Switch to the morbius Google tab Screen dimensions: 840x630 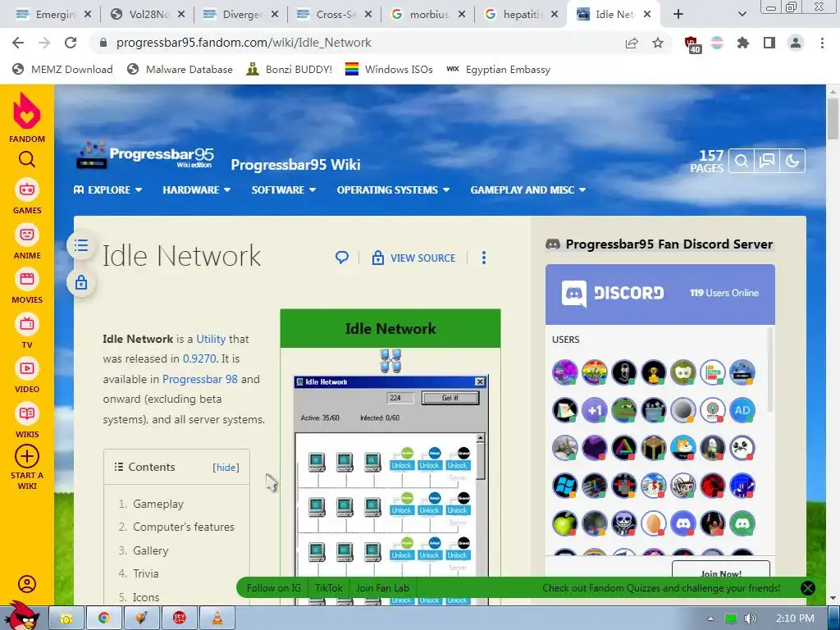click(x=427, y=15)
